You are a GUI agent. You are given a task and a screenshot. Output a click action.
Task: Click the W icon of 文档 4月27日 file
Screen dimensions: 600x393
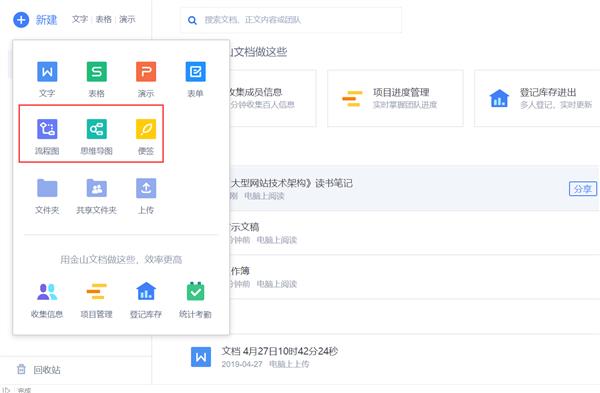pos(201,357)
